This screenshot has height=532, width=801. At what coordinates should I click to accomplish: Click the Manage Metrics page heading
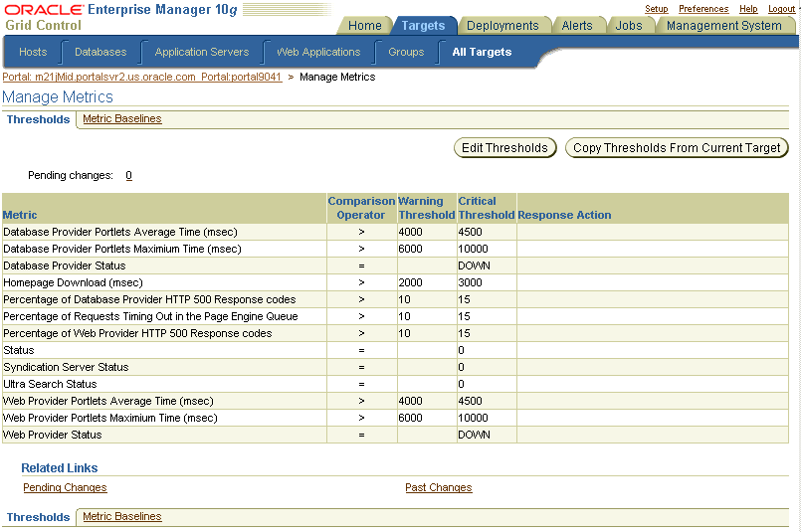[x=58, y=97]
